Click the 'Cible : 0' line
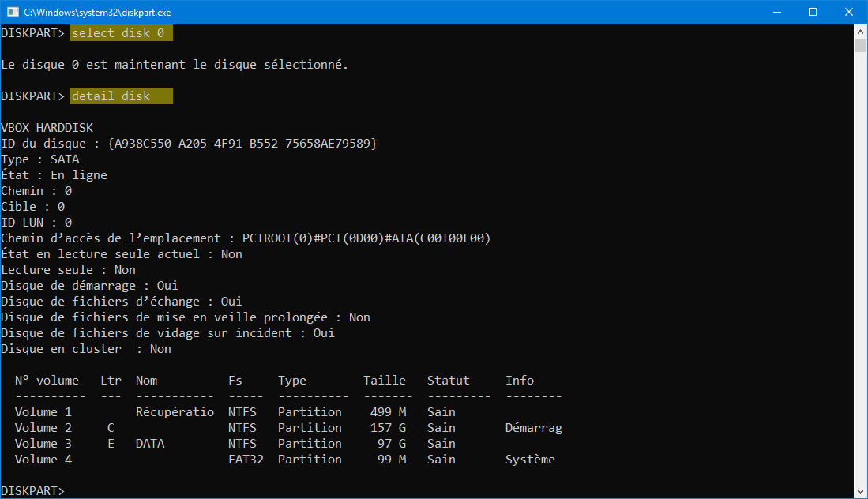This screenshot has height=499, width=868. click(33, 207)
